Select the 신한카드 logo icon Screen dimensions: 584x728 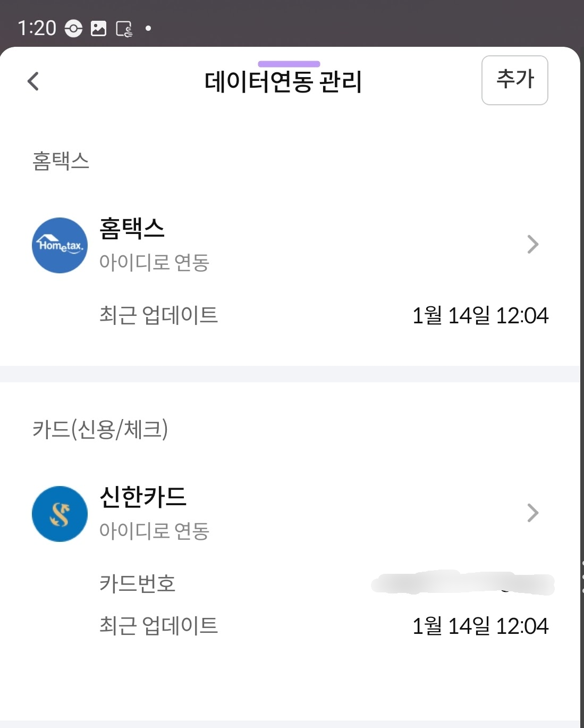pyautogui.click(x=60, y=514)
